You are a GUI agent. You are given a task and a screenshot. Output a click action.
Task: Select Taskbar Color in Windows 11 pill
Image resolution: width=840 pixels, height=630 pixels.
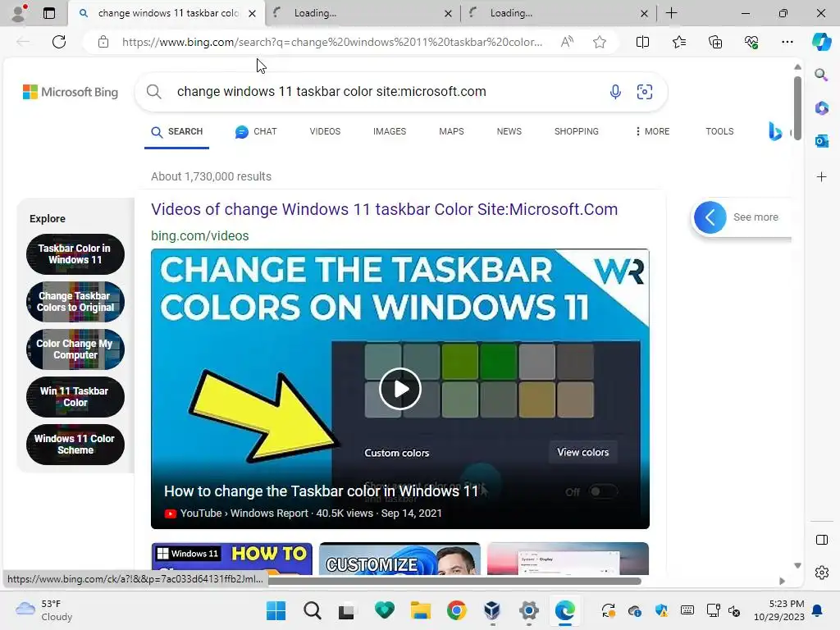coord(75,254)
